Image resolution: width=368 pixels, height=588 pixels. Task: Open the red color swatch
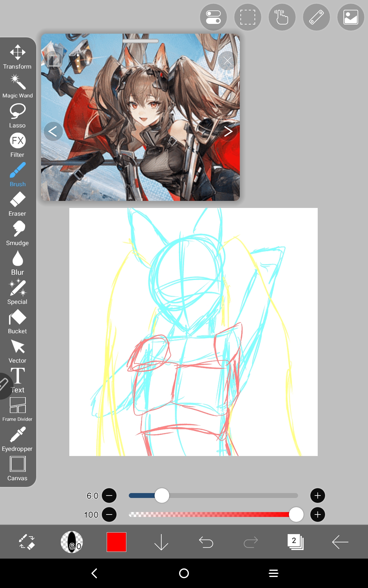117,542
